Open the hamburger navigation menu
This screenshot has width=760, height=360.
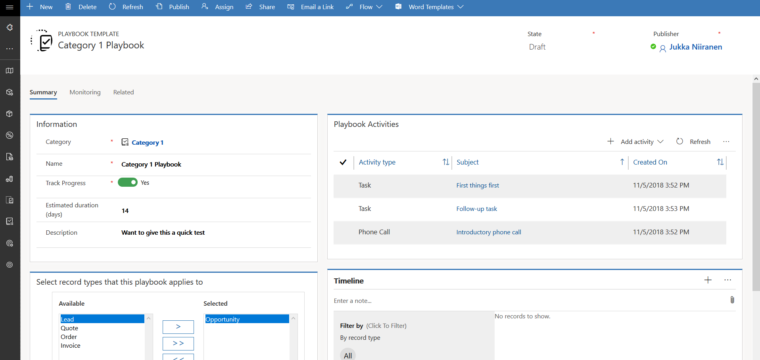click(10, 7)
